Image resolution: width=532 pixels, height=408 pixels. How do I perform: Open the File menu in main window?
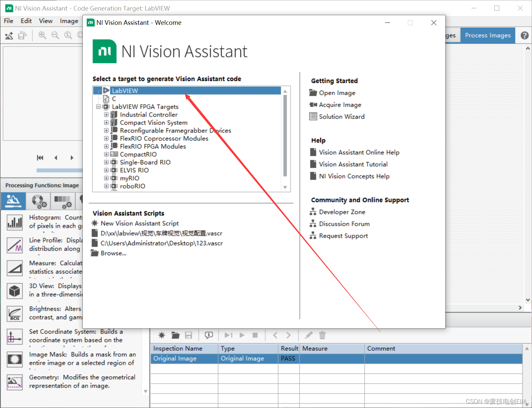[8, 21]
